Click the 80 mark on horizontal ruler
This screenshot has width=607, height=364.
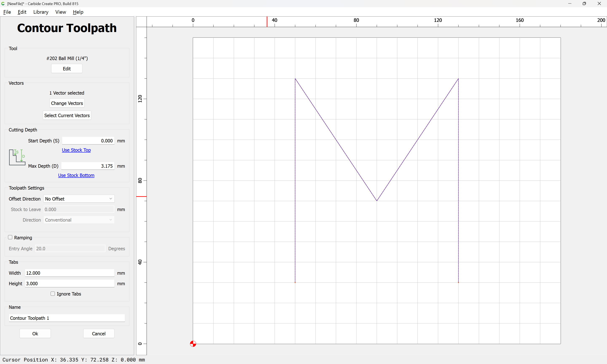pos(356,20)
